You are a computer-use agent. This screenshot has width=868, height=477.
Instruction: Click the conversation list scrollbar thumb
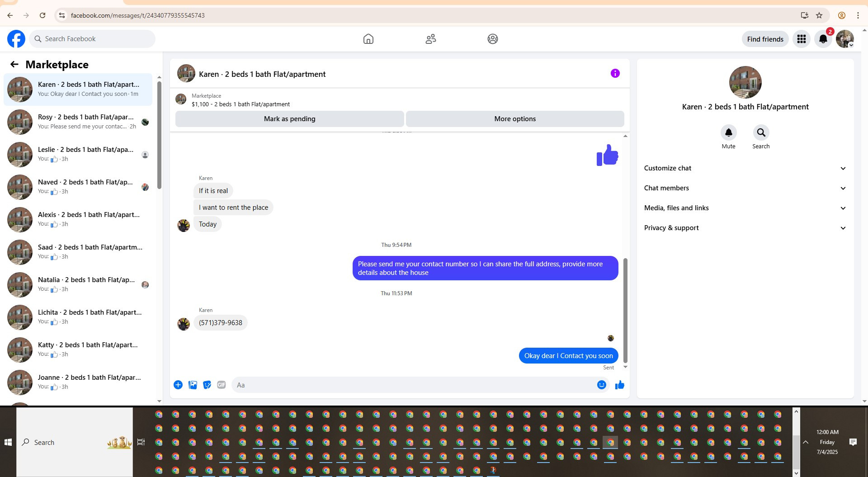point(159,135)
